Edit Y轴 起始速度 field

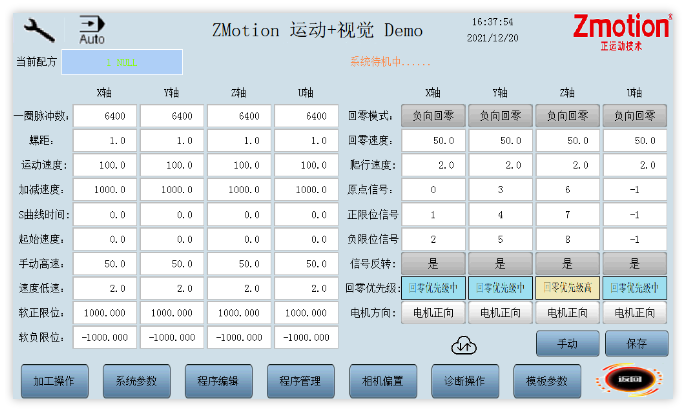tap(172, 239)
